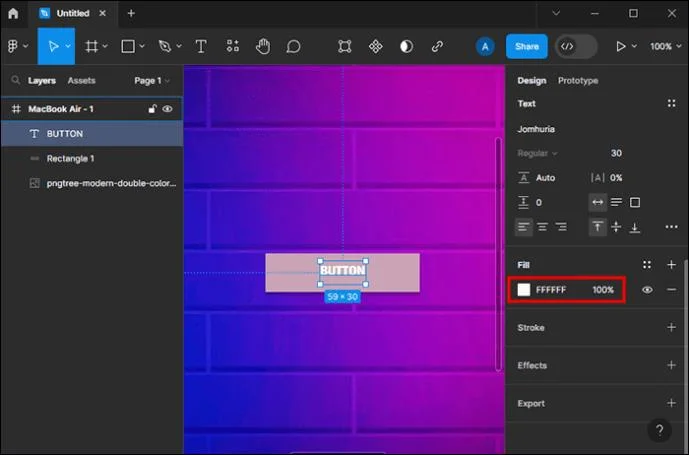The image size is (689, 455).
Task: Open the Regular font weight dropdown
Action: click(x=537, y=153)
